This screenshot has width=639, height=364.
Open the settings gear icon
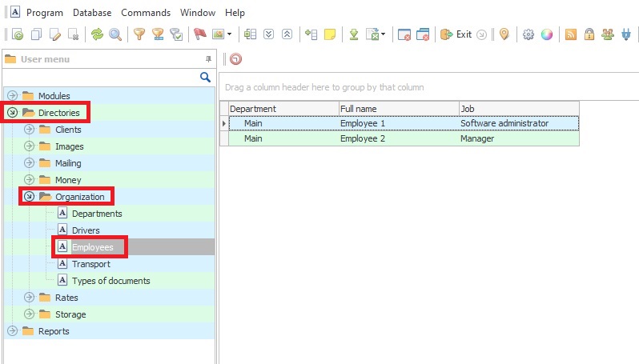click(x=528, y=34)
